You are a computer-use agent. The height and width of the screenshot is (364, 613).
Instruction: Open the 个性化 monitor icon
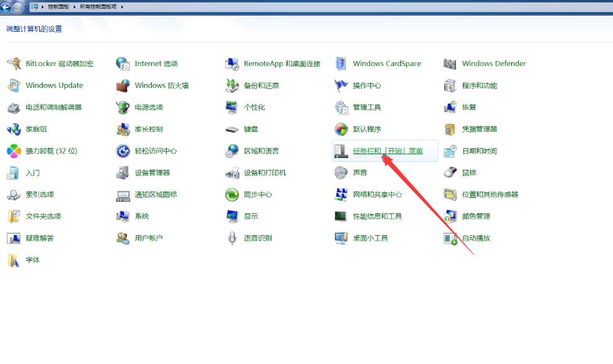pyautogui.click(x=232, y=107)
